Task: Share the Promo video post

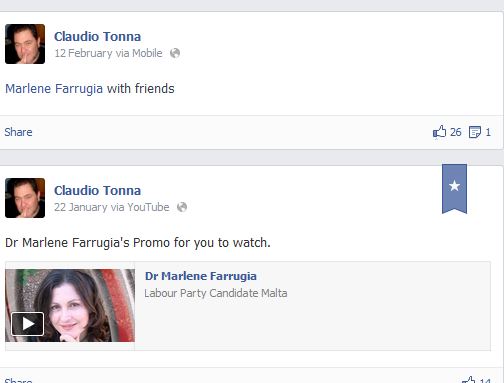Action: pos(18,380)
